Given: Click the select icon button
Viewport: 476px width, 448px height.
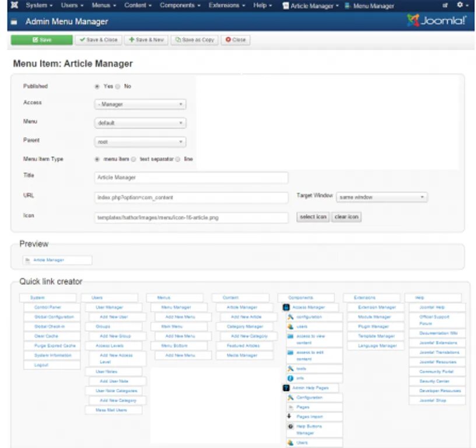Looking at the screenshot, I should [313, 217].
